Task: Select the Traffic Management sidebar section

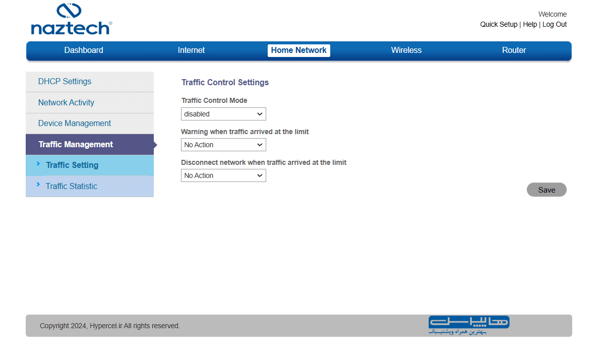Action: click(x=76, y=145)
